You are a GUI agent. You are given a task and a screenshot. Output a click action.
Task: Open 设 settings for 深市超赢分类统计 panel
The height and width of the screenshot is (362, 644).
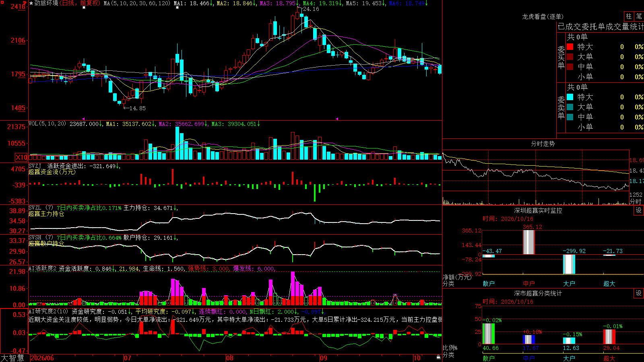tap(639, 293)
